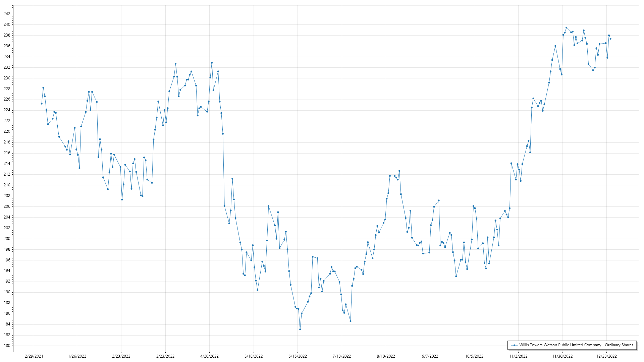Click the Willis Towers Watson legend label
Screen dimensions: 644x362
tap(576, 345)
